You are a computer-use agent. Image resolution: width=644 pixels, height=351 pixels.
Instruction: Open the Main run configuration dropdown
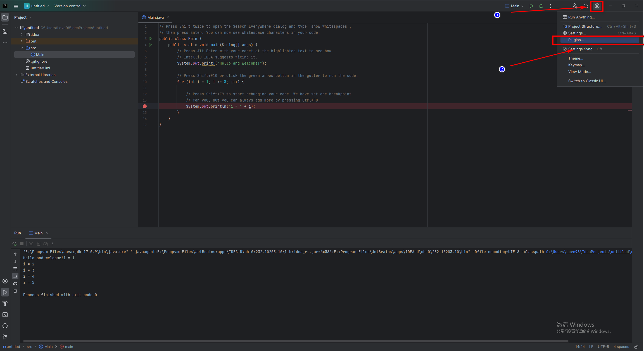(515, 6)
